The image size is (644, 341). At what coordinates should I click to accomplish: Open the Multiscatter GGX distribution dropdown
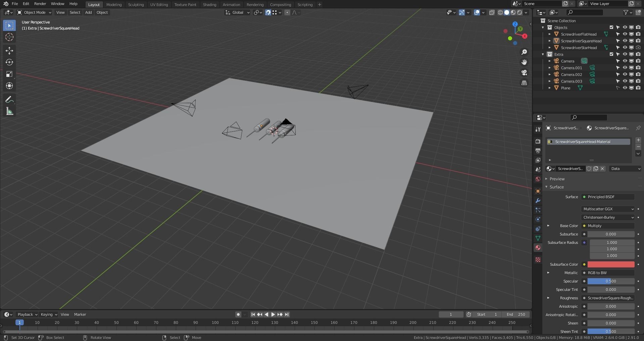[608, 209]
